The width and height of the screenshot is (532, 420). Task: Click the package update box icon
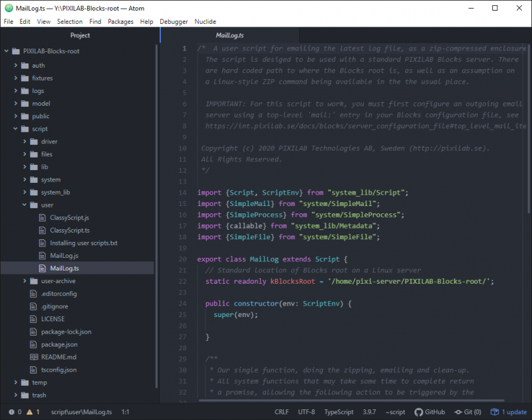click(x=495, y=412)
